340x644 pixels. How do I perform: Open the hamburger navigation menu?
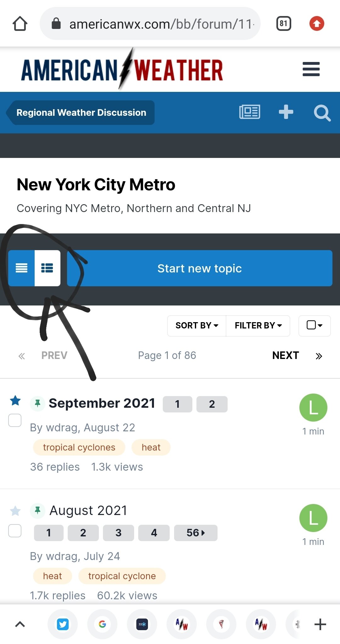tap(311, 69)
